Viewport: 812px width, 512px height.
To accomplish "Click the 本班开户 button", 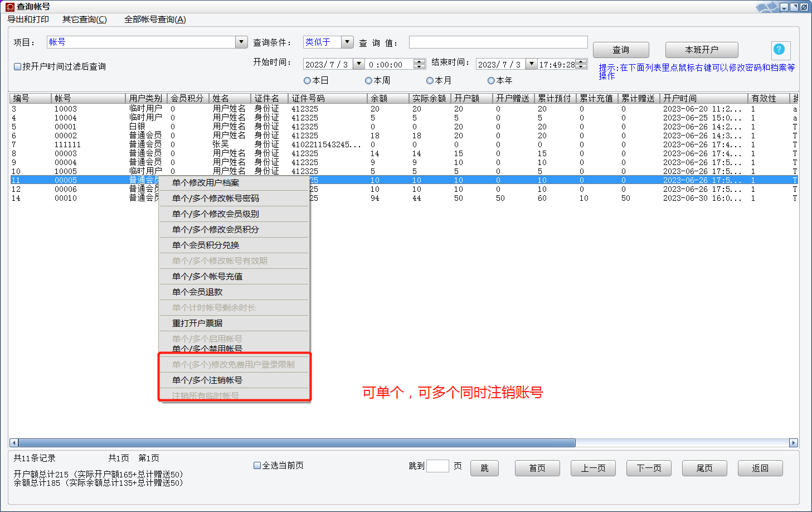I will tap(701, 50).
